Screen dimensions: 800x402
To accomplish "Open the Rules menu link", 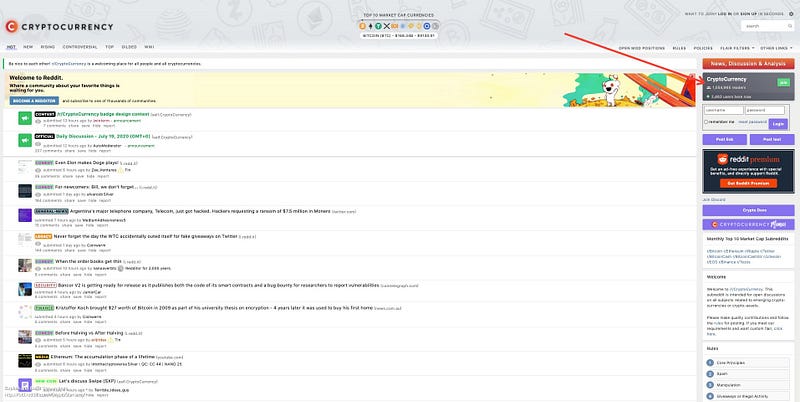I will pyautogui.click(x=679, y=48).
